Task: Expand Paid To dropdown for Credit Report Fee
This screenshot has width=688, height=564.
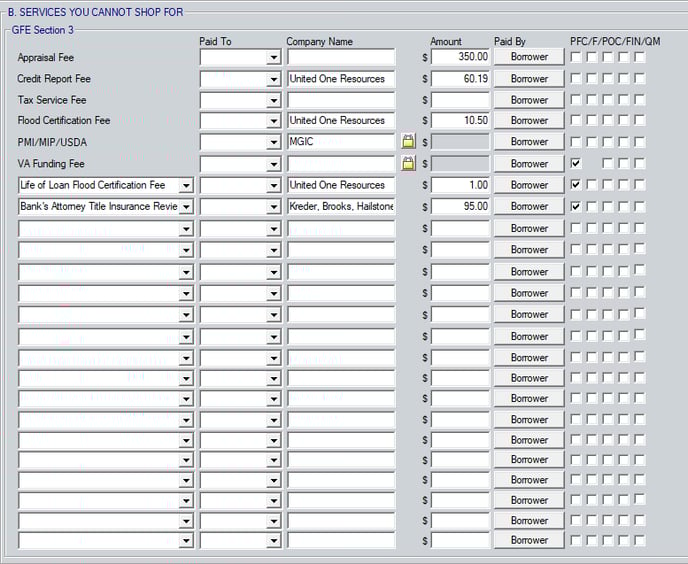Action: [x=273, y=79]
